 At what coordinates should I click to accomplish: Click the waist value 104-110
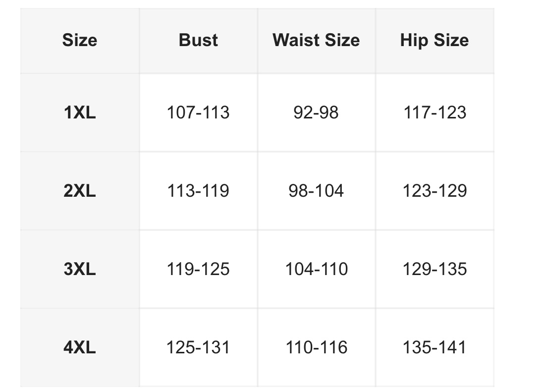[x=316, y=269]
